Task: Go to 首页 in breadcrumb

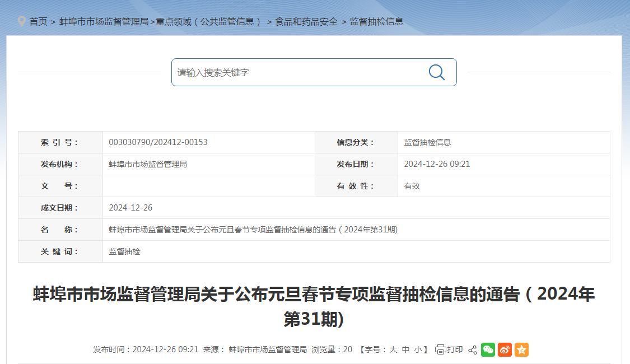Action: coord(38,22)
